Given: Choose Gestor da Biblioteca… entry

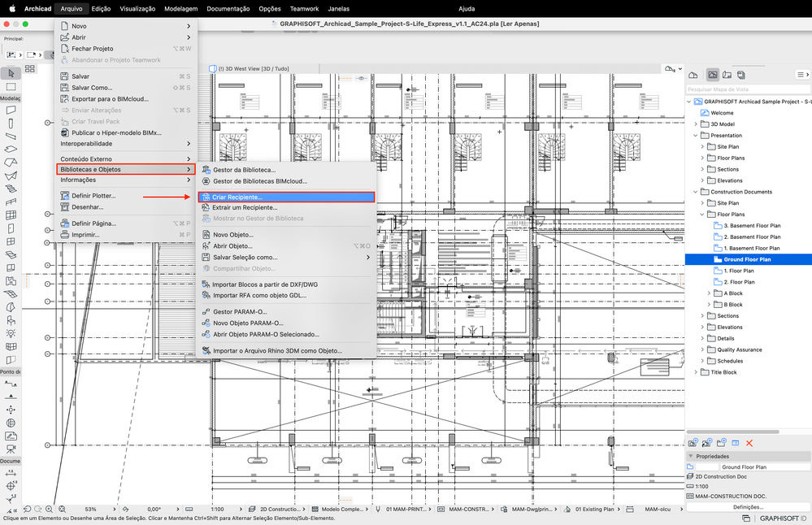Looking at the screenshot, I should [286, 170].
